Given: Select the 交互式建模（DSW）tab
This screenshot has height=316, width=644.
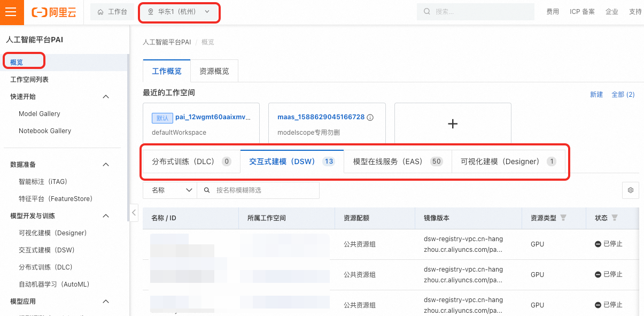Looking at the screenshot, I should [292, 161].
